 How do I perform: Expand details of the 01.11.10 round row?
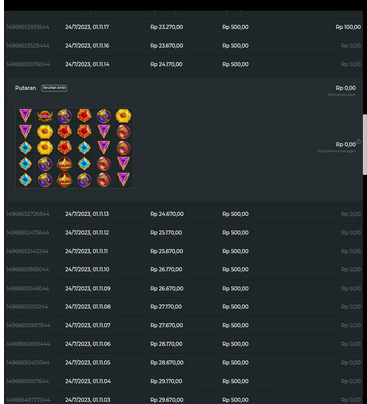[x=184, y=269]
